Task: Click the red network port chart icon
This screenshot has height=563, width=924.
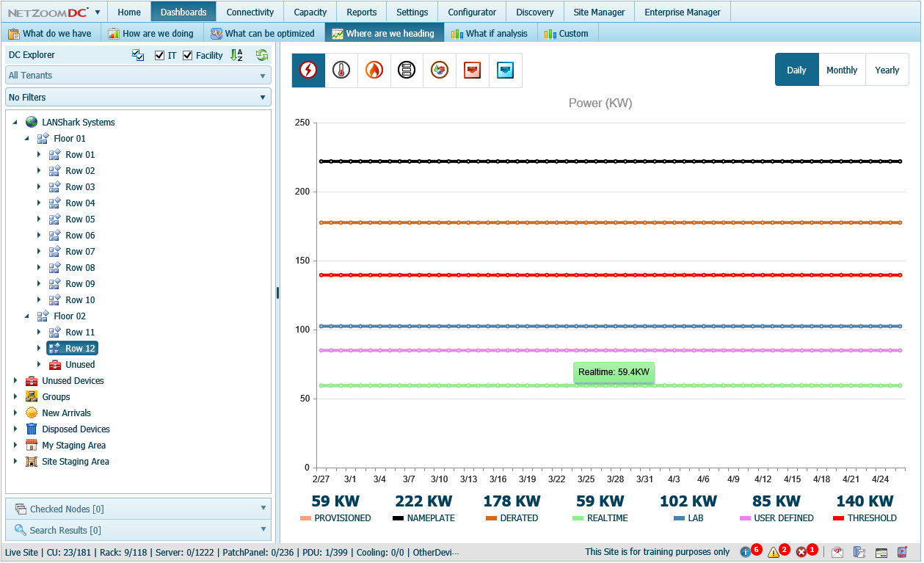Action: click(x=472, y=70)
